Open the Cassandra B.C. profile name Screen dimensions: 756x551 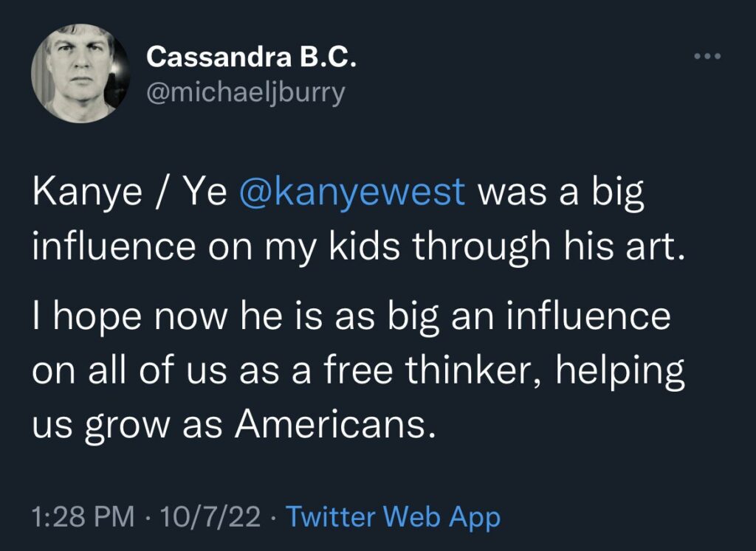click(252, 57)
